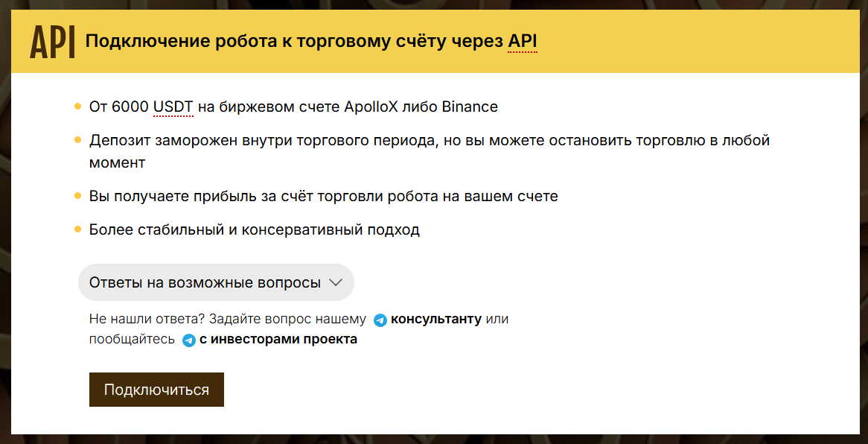868x444 pixels.
Task: Click the underlined USDT word
Action: (173, 107)
